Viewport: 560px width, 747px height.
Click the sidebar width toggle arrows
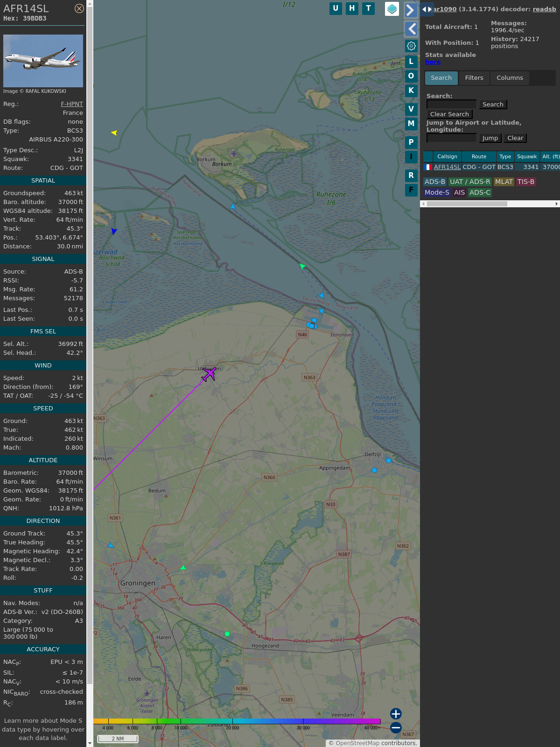[427, 9]
